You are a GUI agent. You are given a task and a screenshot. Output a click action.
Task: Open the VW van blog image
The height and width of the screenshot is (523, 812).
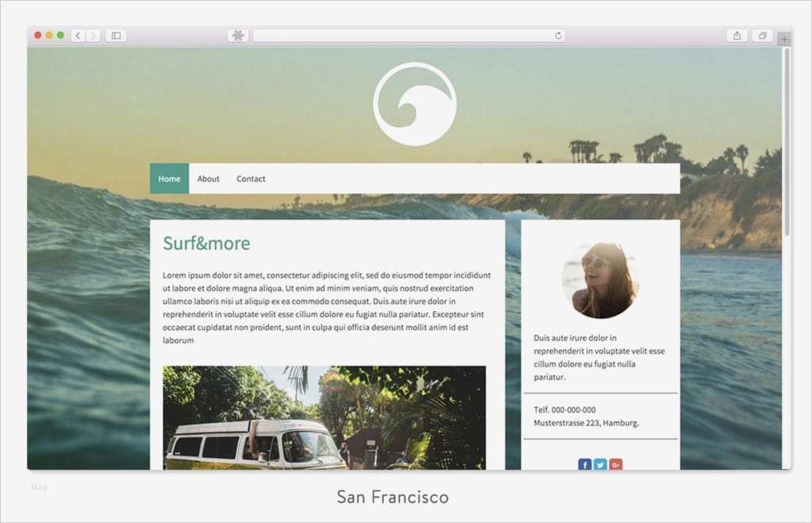[x=324, y=417]
